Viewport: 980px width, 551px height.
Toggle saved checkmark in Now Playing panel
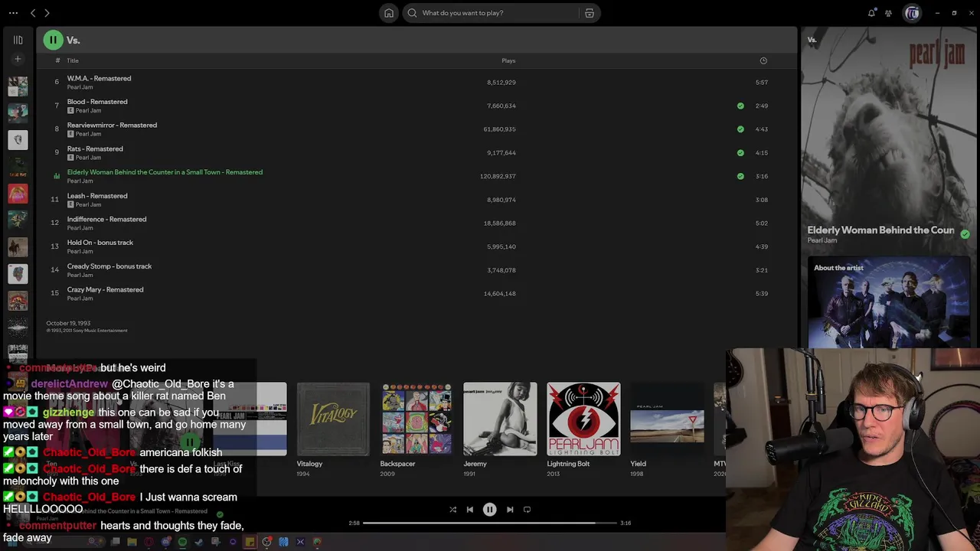tap(965, 234)
